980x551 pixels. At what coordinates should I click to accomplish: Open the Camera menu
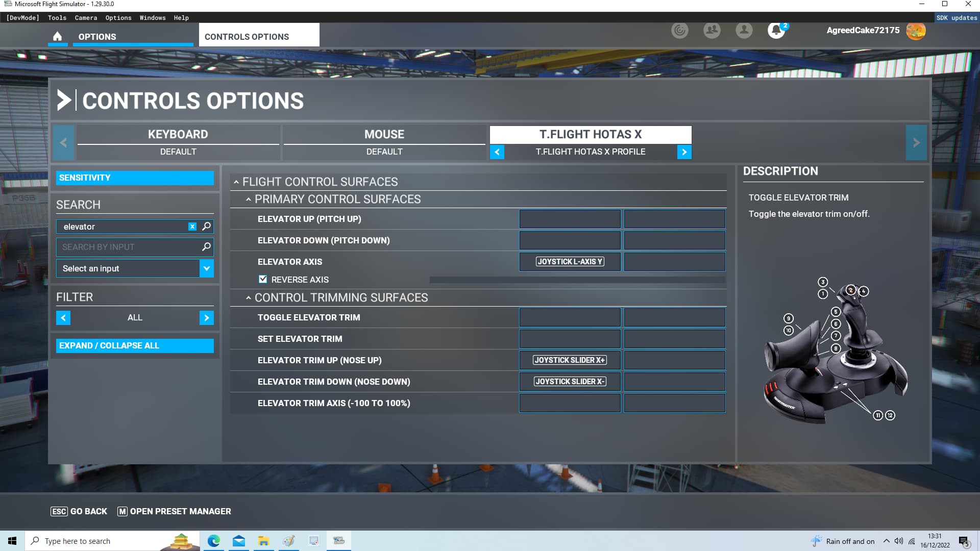[86, 18]
